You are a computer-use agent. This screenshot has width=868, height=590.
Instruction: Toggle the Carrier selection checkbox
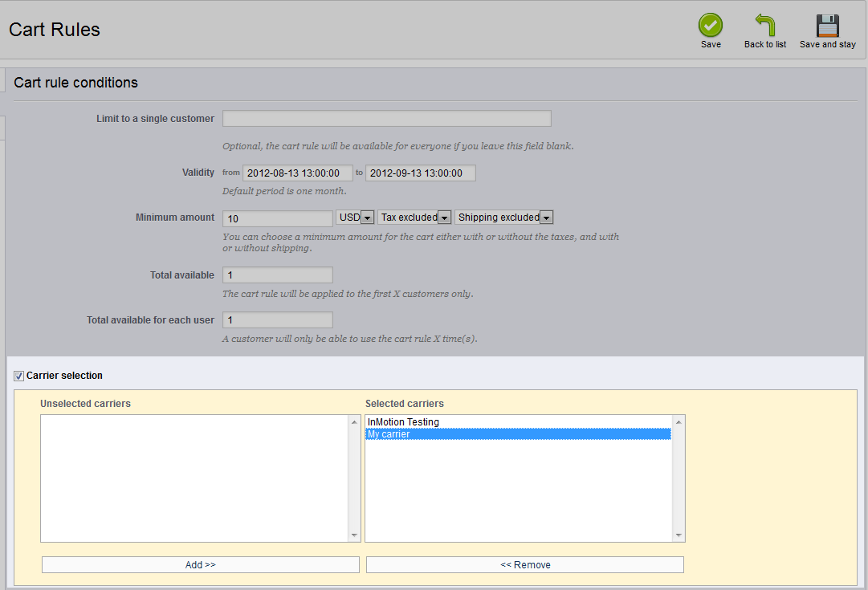[x=18, y=376]
